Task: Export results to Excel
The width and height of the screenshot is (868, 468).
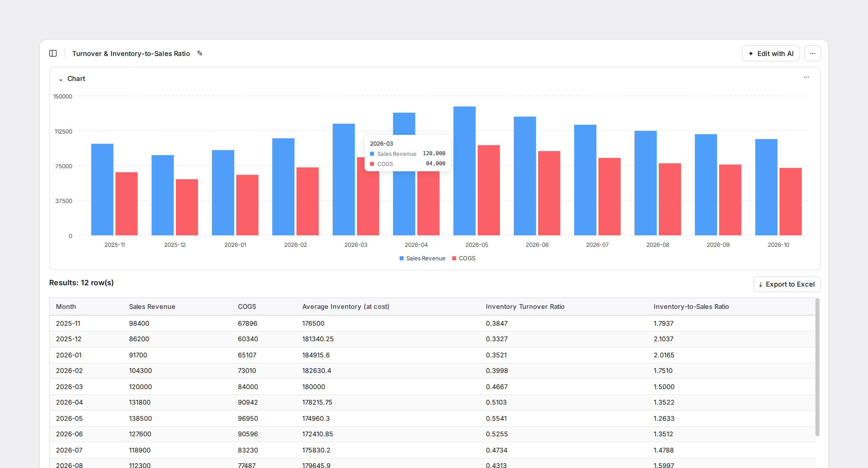Action: [x=787, y=284]
